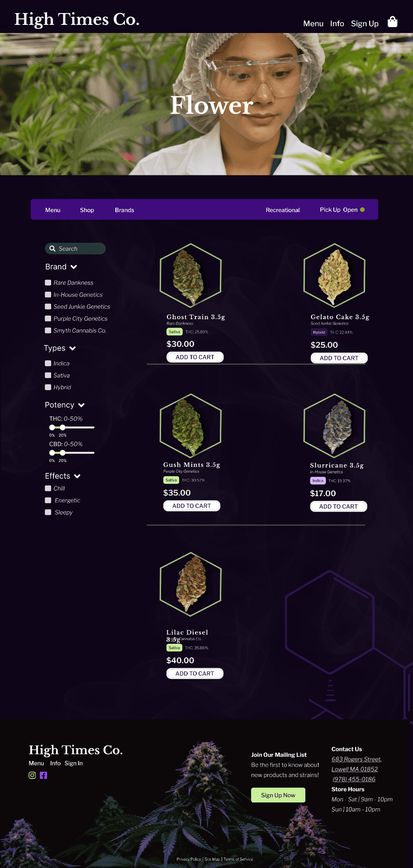
Task: Click the Sign Up Now button
Action: coord(278,795)
